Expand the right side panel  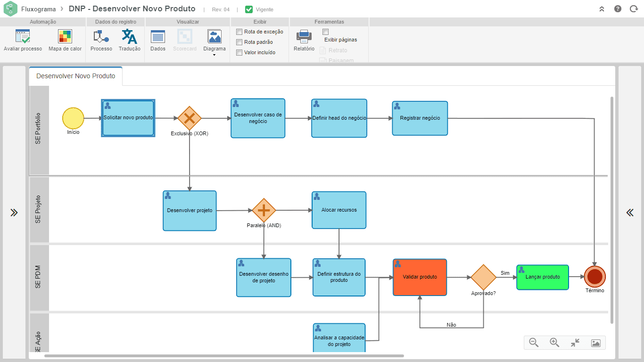630,213
